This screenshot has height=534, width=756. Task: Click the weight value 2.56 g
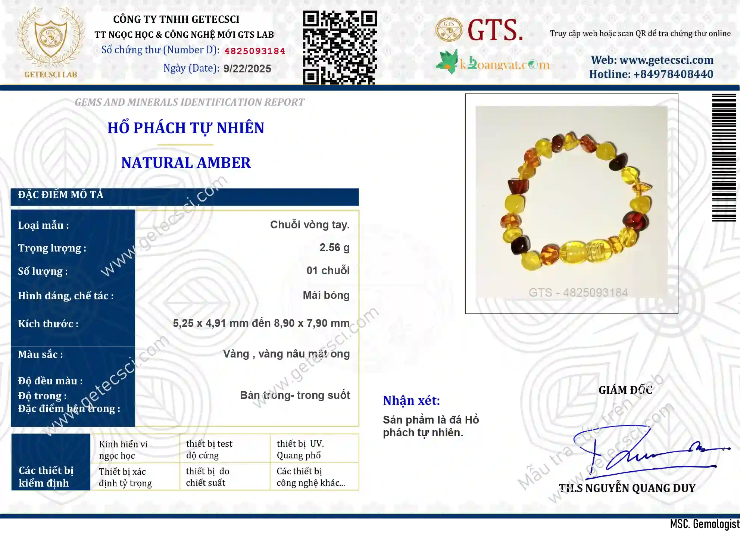[x=334, y=247]
